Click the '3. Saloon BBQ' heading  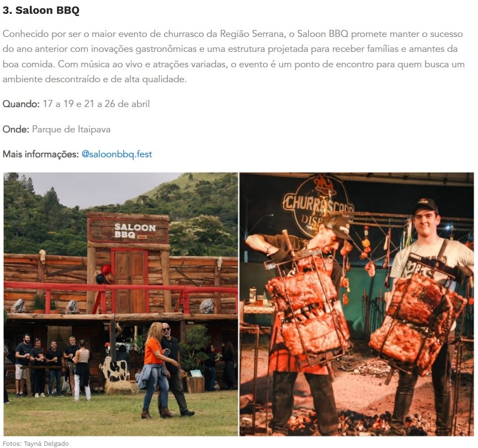41,10
